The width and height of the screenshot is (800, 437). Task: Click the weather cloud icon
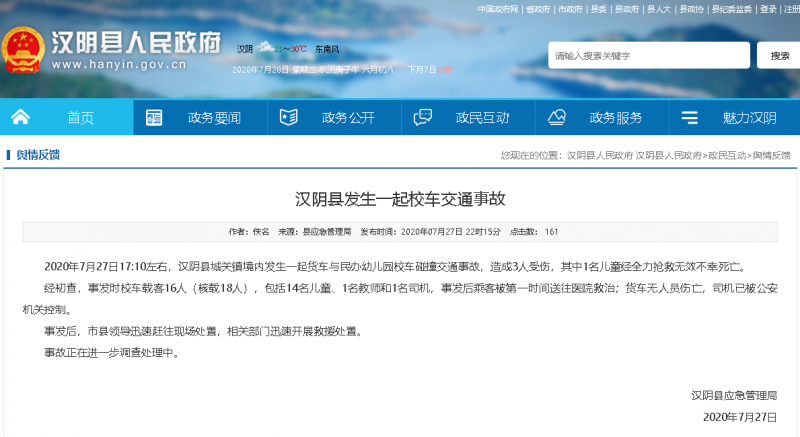[x=266, y=48]
